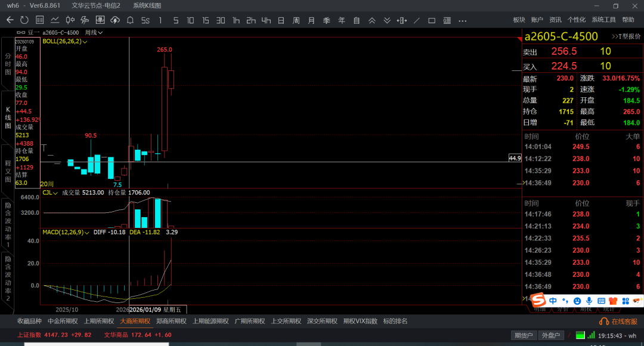Viewport: 644px width, 346px height.
Task: Click the cloud sync icon
Action: (115, 20)
